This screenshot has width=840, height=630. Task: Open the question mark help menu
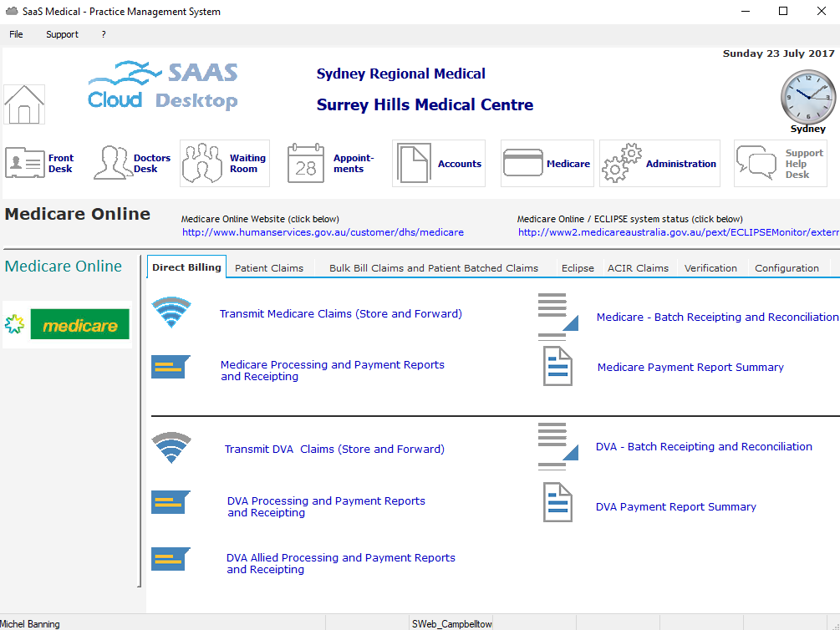(x=104, y=34)
